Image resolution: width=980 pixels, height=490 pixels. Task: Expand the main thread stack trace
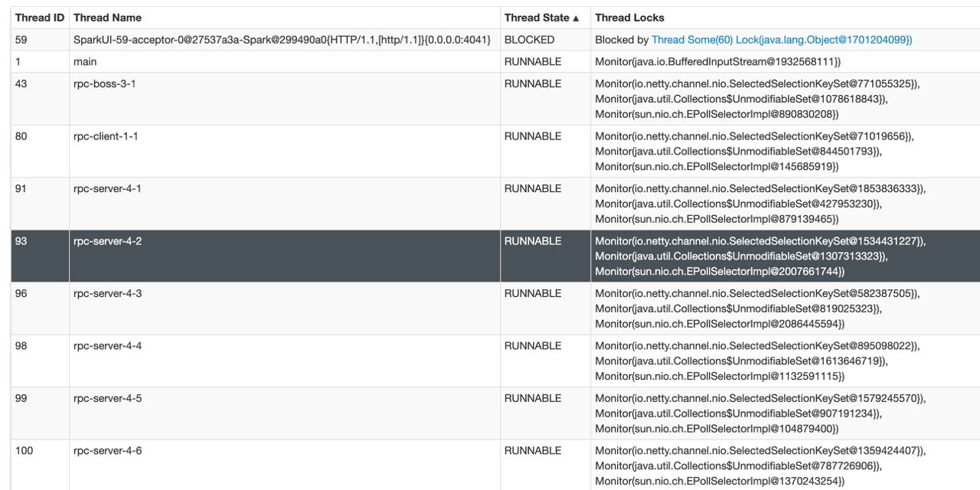pyautogui.click(x=85, y=62)
